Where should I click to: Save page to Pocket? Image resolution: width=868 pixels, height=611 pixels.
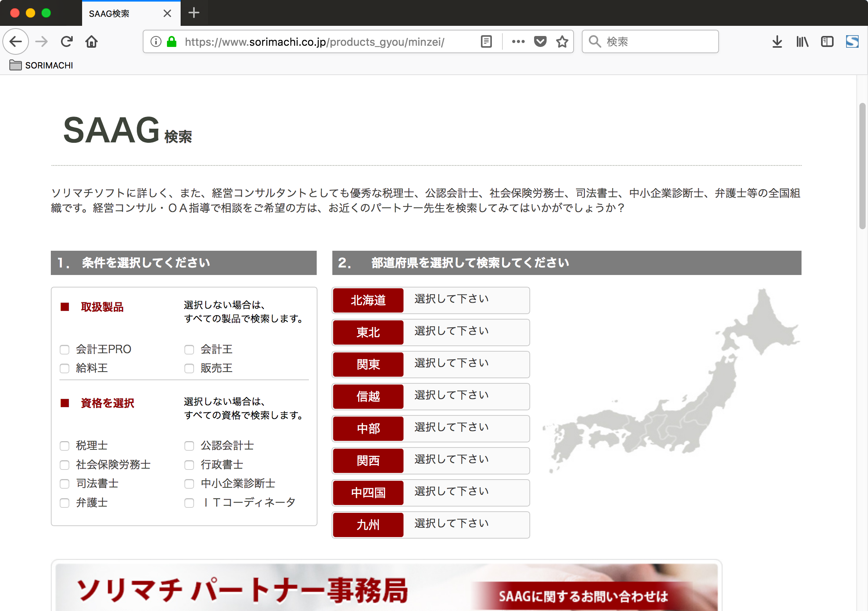coord(540,41)
